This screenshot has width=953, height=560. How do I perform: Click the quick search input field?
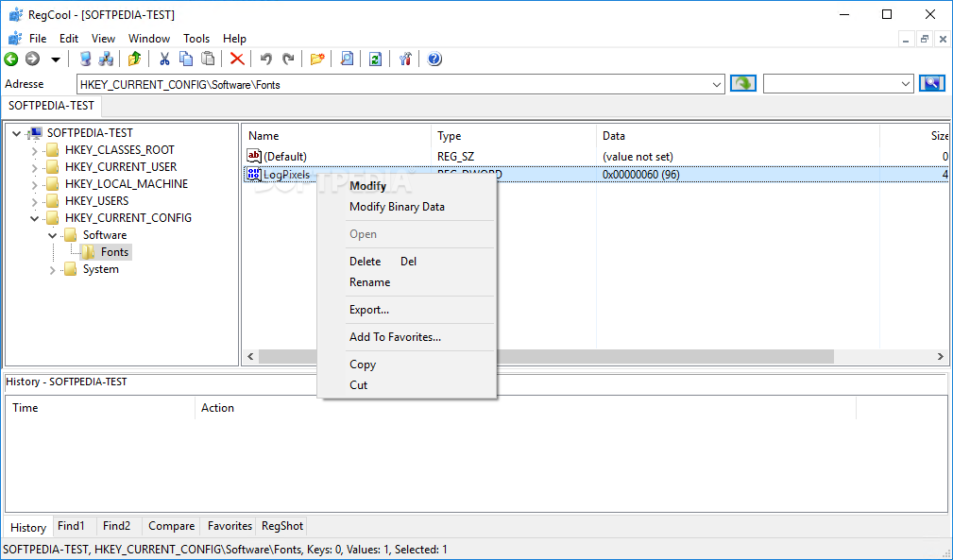[831, 84]
